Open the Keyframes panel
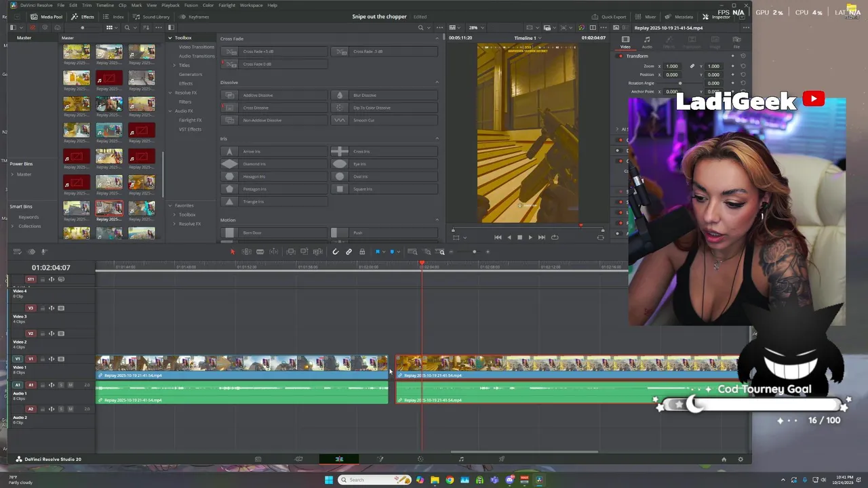Screen dimensions: 868x488 tap(194, 16)
